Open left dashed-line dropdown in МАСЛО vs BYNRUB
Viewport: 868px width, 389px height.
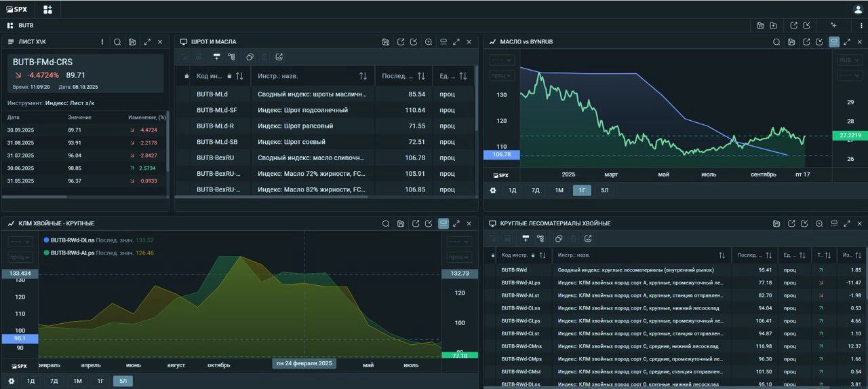coord(502,60)
